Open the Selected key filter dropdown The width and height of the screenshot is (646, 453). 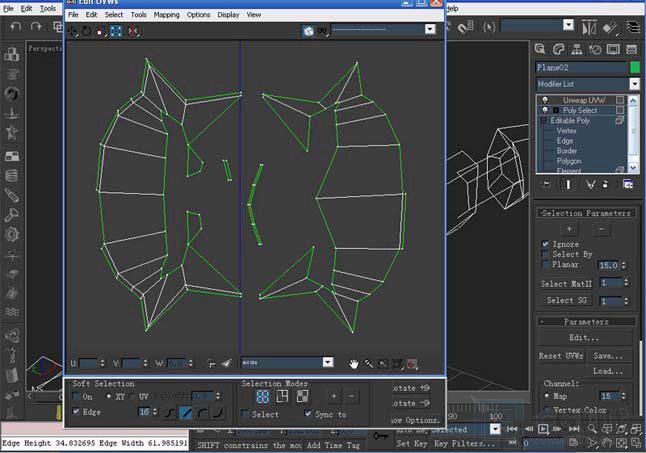click(495, 429)
